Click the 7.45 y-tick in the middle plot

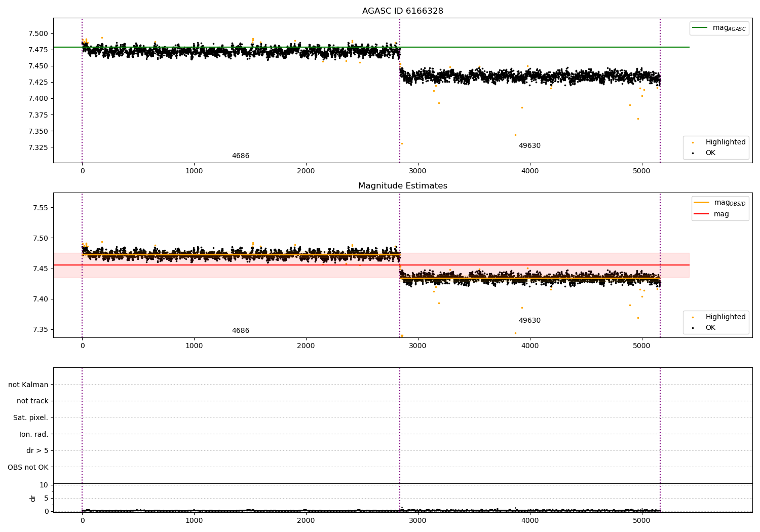(x=41, y=269)
